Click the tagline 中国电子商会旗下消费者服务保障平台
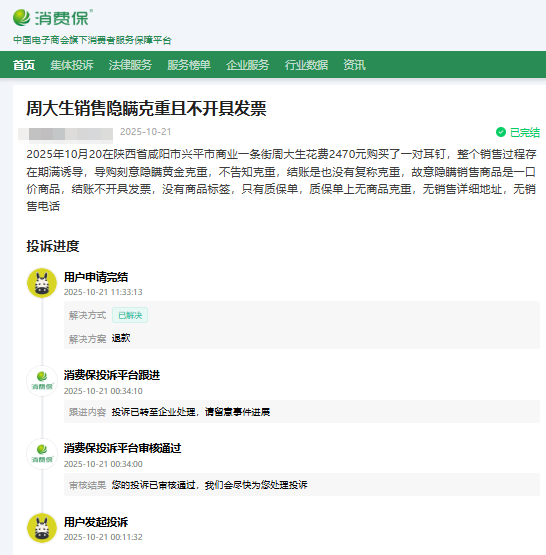 [92, 40]
